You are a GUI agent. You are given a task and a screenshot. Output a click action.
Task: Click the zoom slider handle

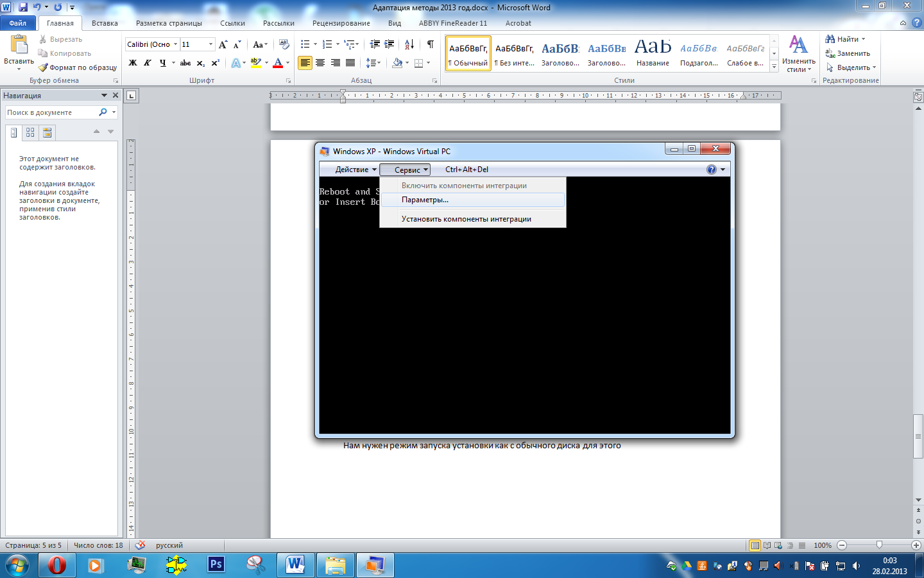[x=879, y=545]
